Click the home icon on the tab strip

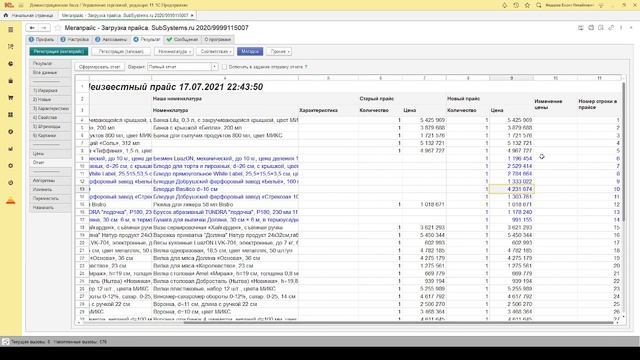coord(6,15)
